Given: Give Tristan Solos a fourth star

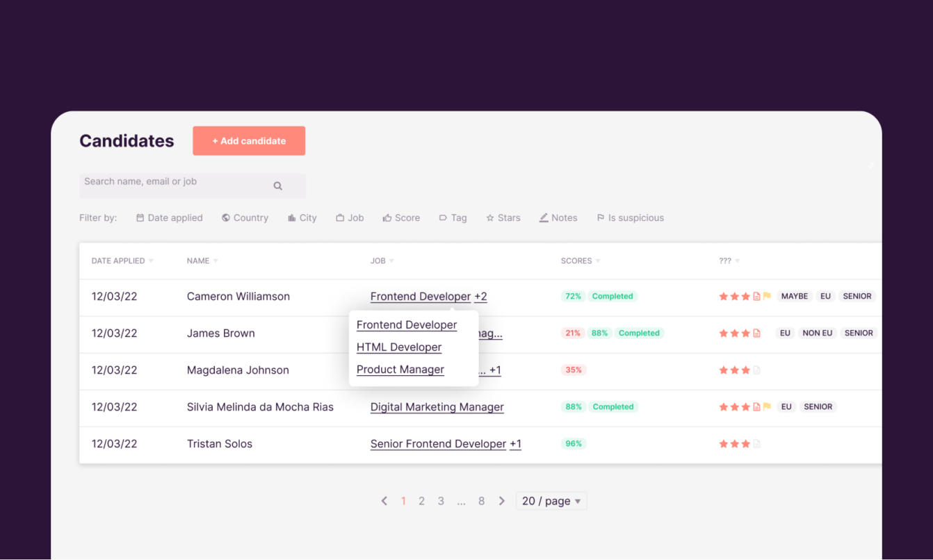Looking at the screenshot, I should 756,443.
